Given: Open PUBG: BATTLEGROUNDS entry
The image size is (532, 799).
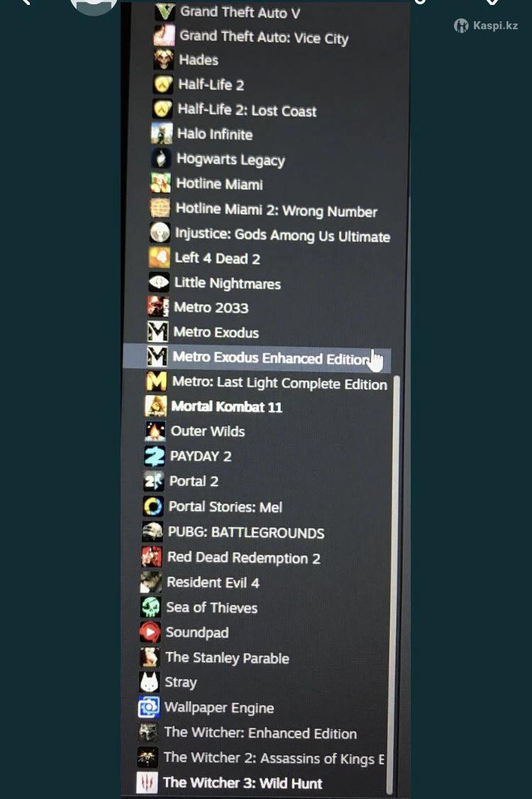Looking at the screenshot, I should [x=246, y=532].
